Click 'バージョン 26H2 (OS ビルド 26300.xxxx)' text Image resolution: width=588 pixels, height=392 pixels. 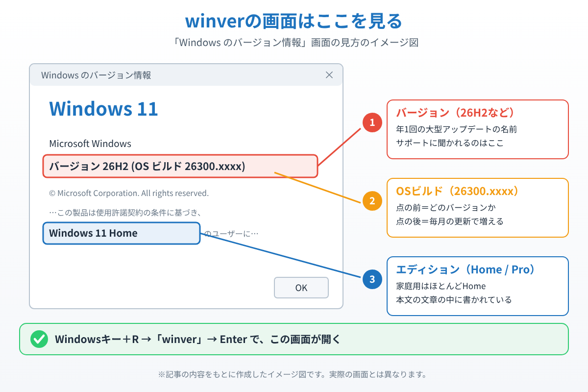147,166
